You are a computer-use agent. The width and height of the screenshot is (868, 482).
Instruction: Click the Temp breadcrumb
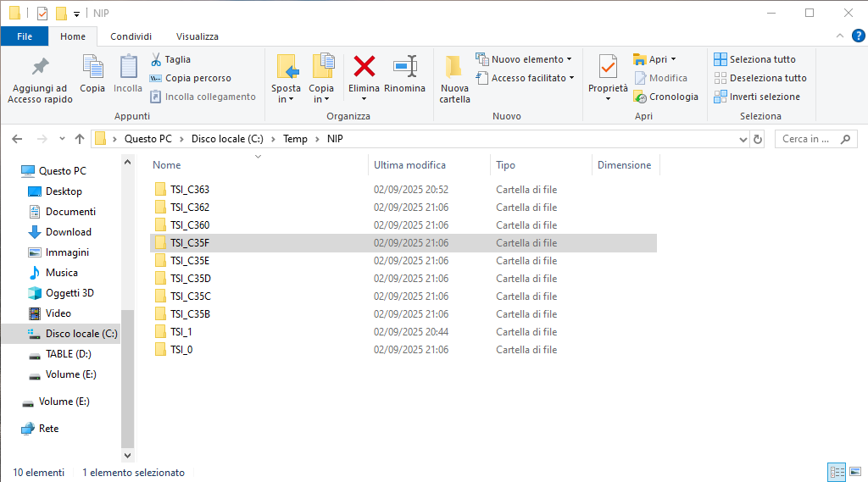295,139
